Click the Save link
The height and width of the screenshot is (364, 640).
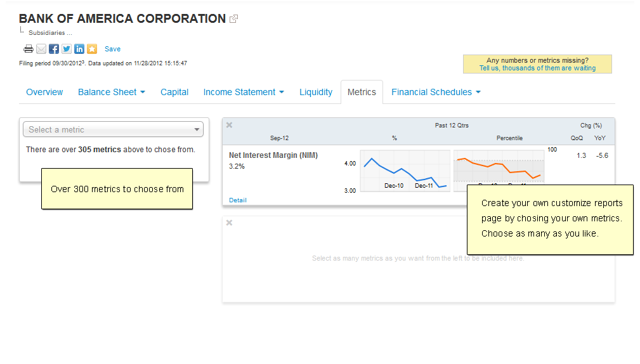point(112,49)
